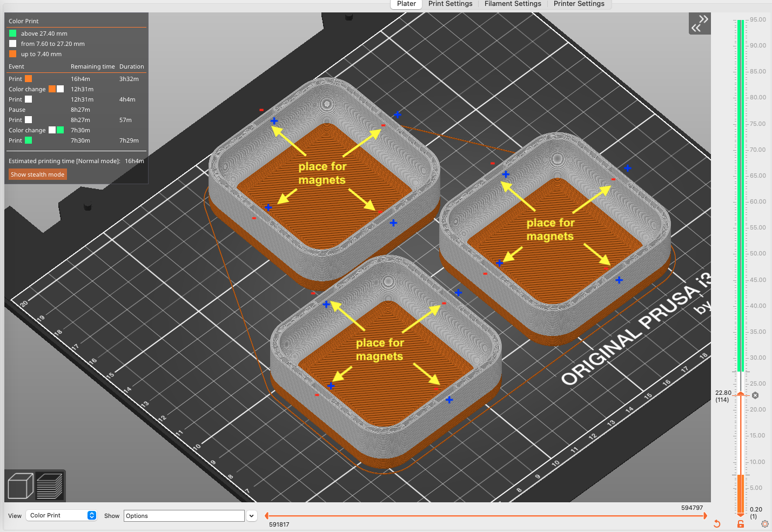Expand the Show options chevron dropdown
The image size is (772, 532).
point(251,516)
